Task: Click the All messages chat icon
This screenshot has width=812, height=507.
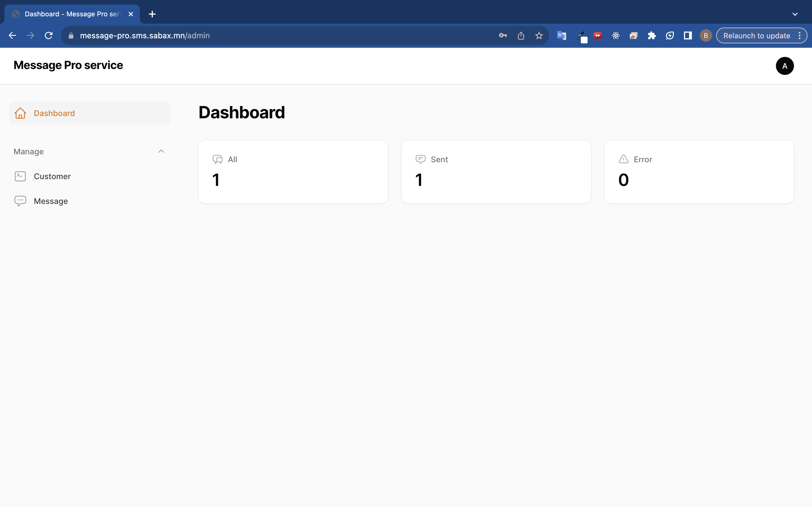Action: pos(217,159)
